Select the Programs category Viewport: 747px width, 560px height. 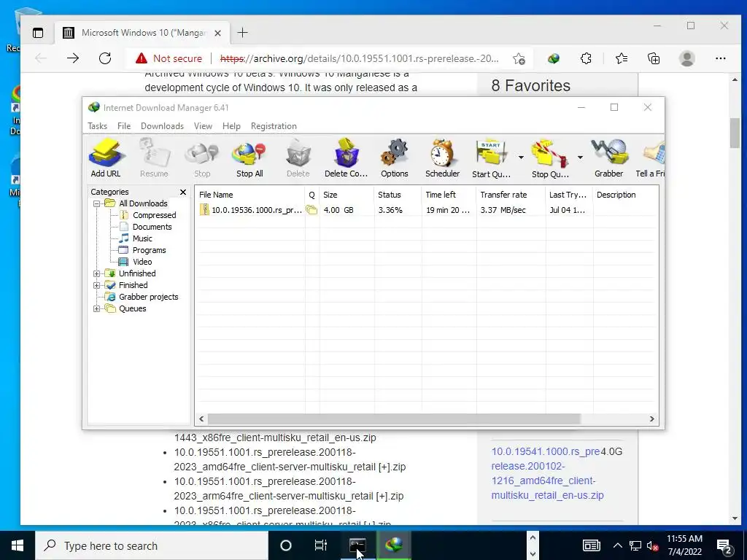pos(149,250)
